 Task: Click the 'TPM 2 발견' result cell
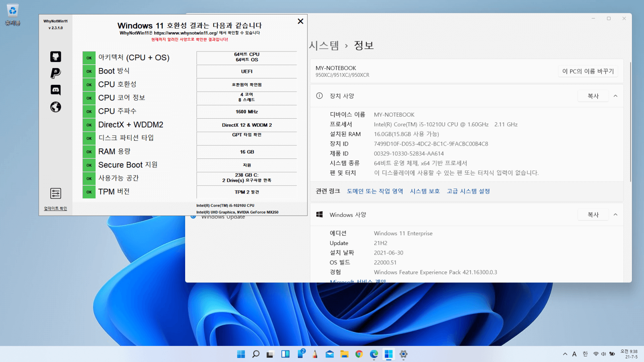click(247, 192)
